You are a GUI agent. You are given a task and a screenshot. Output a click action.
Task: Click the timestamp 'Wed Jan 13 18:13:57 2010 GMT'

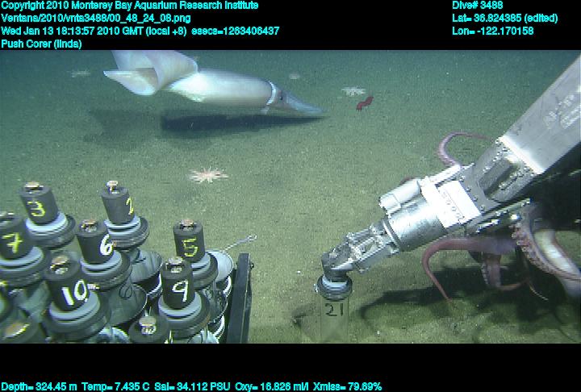72,31
